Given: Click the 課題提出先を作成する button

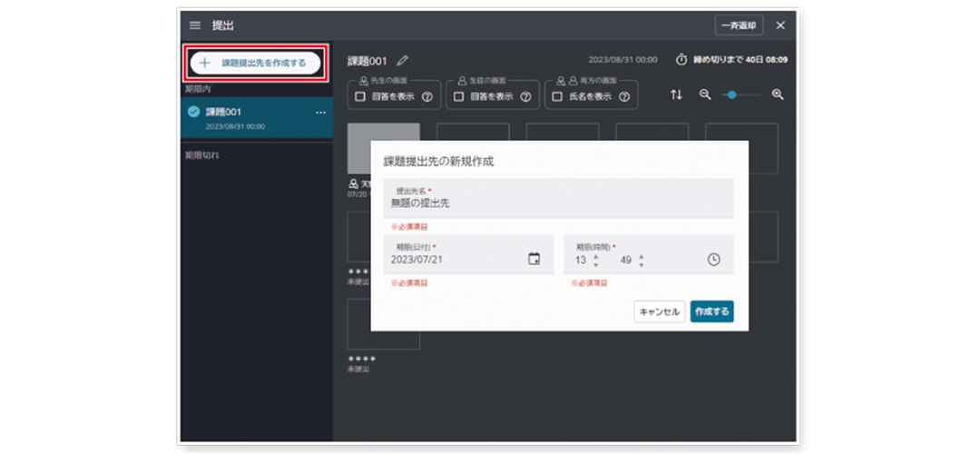Looking at the screenshot, I should [254, 63].
